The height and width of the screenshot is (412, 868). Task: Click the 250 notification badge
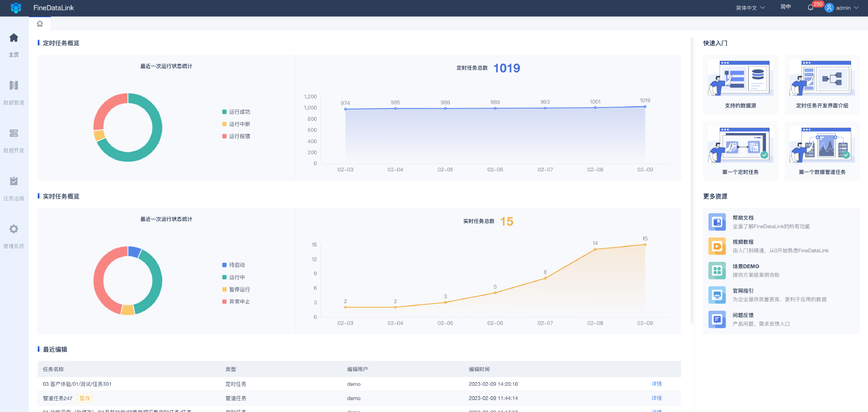click(818, 4)
